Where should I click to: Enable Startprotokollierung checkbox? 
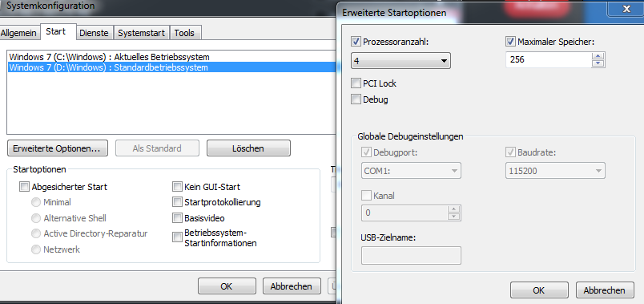[177, 202]
